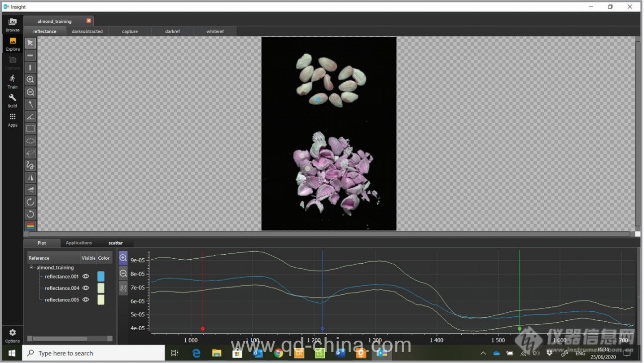Collapse the almond_training tree node
The height and width of the screenshot is (363, 644).
(x=31, y=268)
